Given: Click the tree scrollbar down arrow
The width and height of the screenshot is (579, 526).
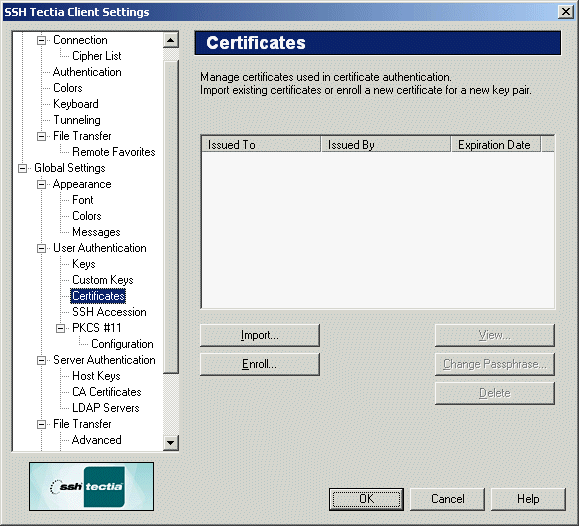Looking at the screenshot, I should 171,443.
